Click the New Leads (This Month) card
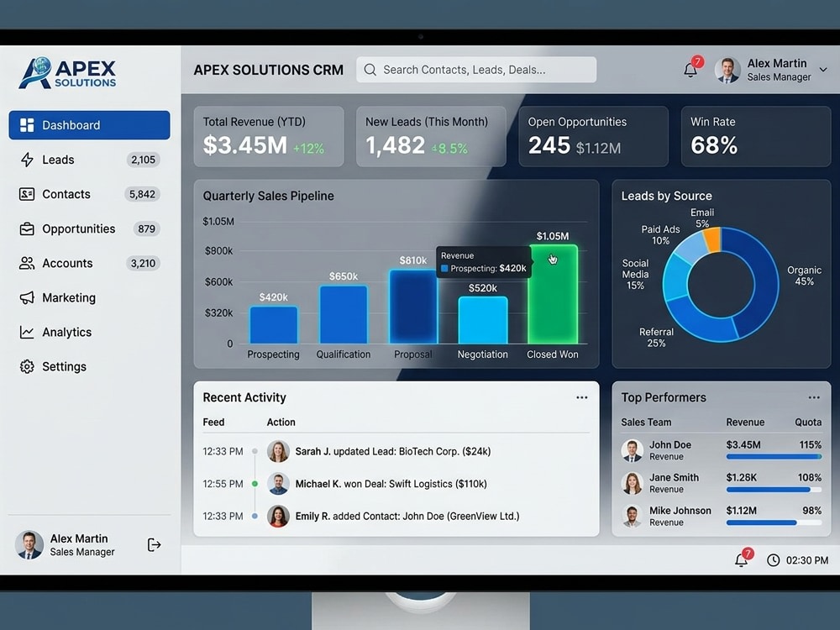Image resolution: width=840 pixels, height=630 pixels. tap(431, 136)
